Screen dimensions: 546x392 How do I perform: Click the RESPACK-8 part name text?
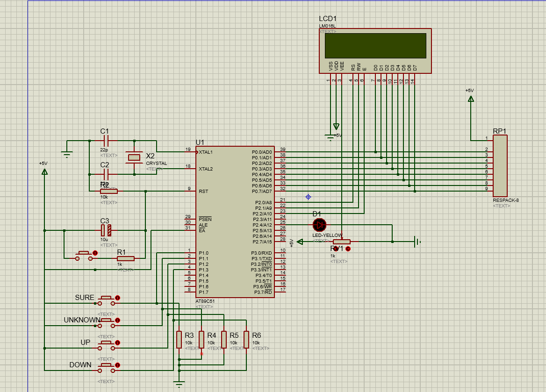506,200
